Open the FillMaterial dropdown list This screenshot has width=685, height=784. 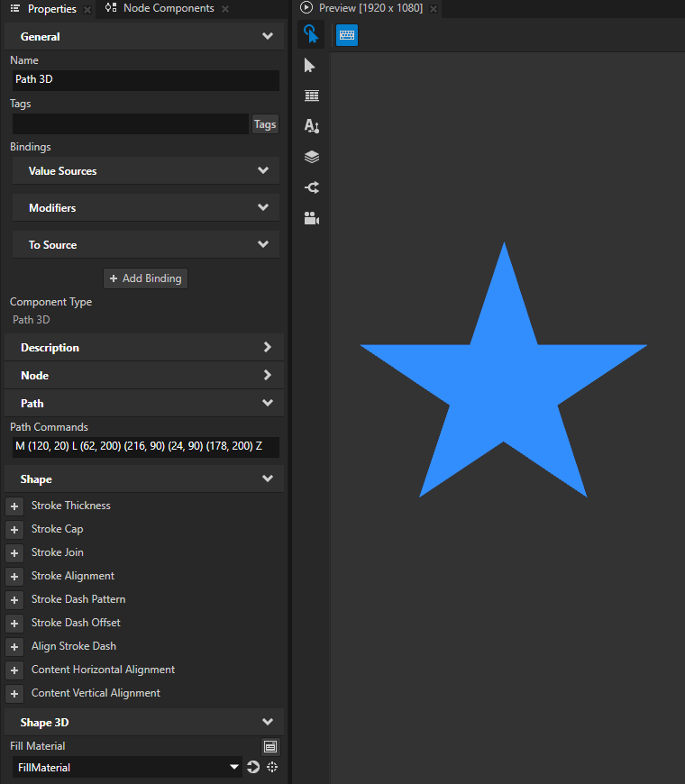click(234, 767)
